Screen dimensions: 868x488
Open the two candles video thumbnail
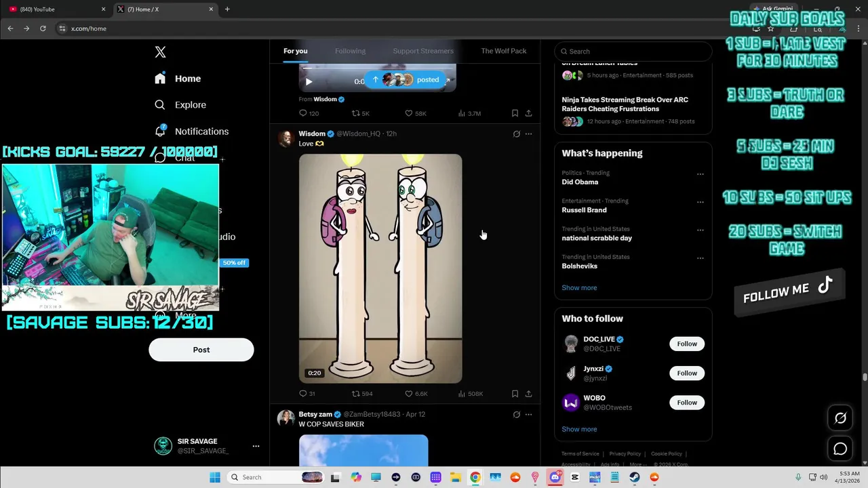coord(380,268)
